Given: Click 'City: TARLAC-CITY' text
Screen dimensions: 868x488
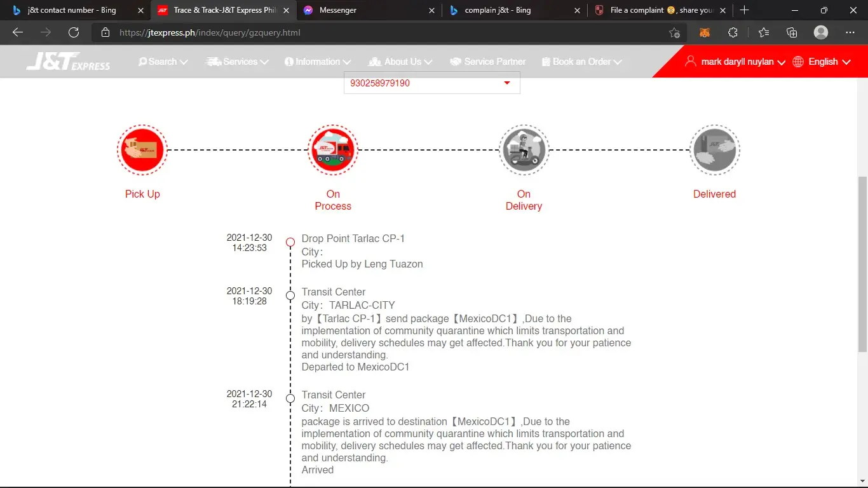Looking at the screenshot, I should pyautogui.click(x=348, y=305).
